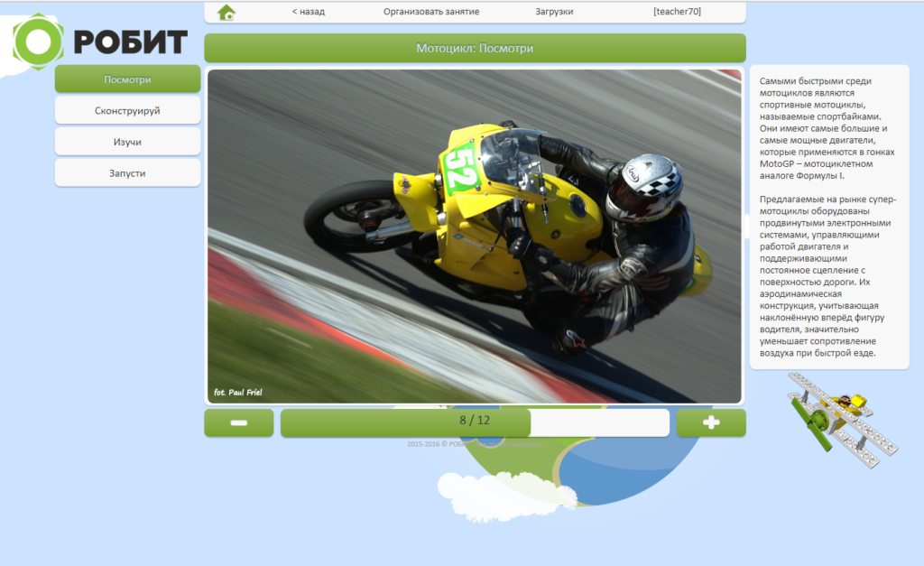Click the 'Мотоцикл: Посмотри' title header
The image size is (924, 566).
click(475, 49)
